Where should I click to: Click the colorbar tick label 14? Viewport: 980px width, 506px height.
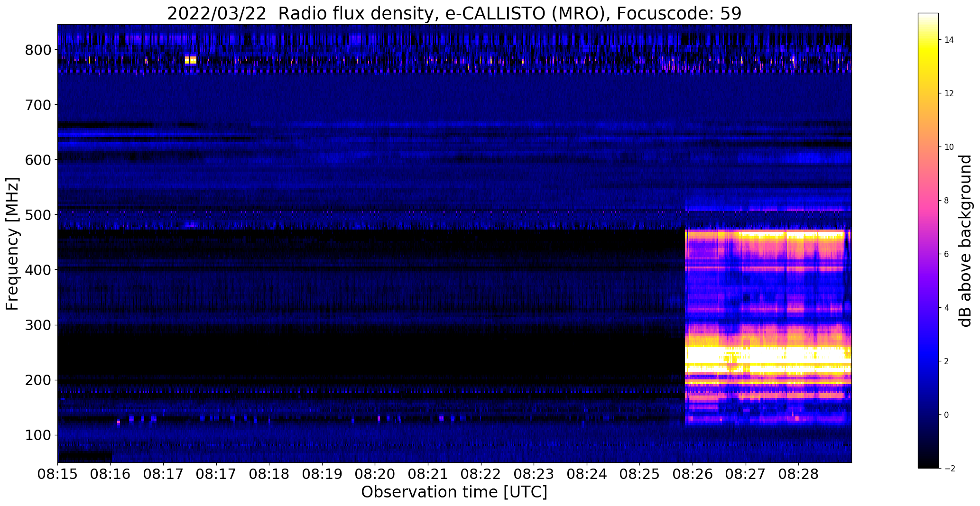click(949, 40)
